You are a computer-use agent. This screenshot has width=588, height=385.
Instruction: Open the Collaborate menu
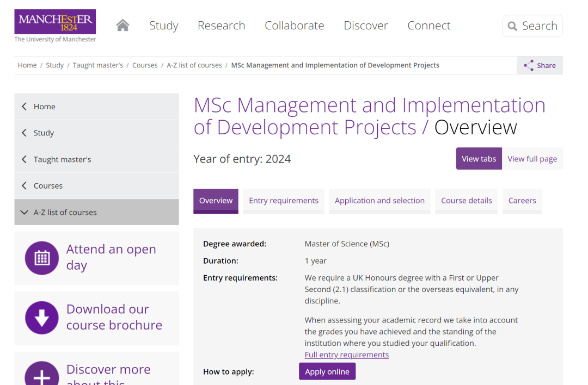[295, 26]
